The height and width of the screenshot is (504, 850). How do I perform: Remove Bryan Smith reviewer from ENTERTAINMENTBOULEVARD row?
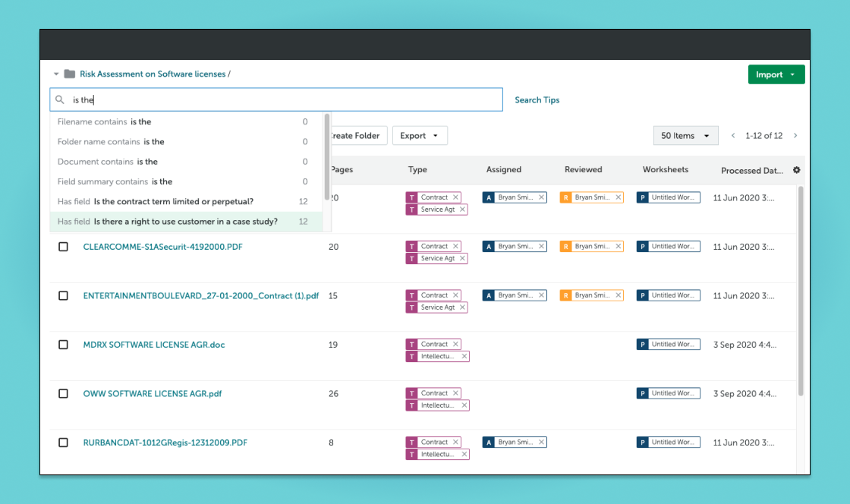[x=618, y=295]
